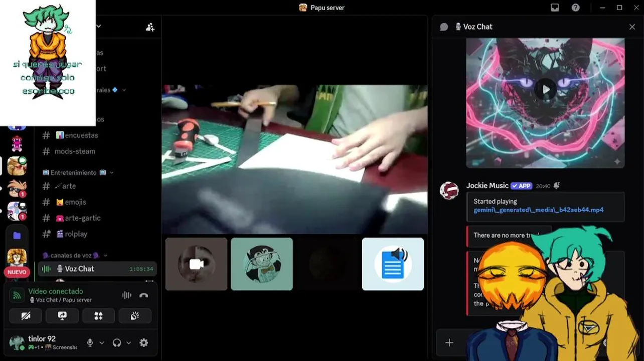Close the Voz Chat side panel
Image resolution: width=644 pixels, height=361 pixels.
632,27
